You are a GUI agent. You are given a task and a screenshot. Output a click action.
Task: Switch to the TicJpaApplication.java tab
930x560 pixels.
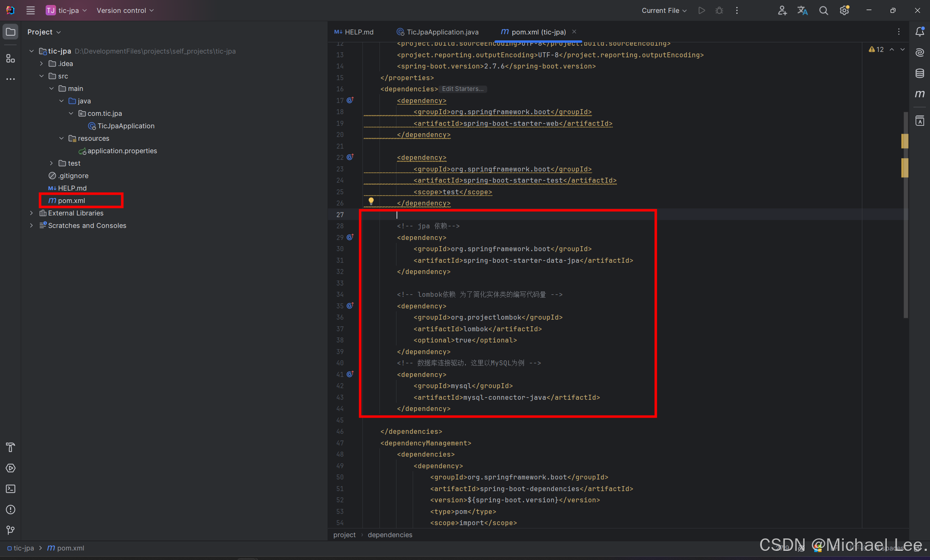pos(442,32)
